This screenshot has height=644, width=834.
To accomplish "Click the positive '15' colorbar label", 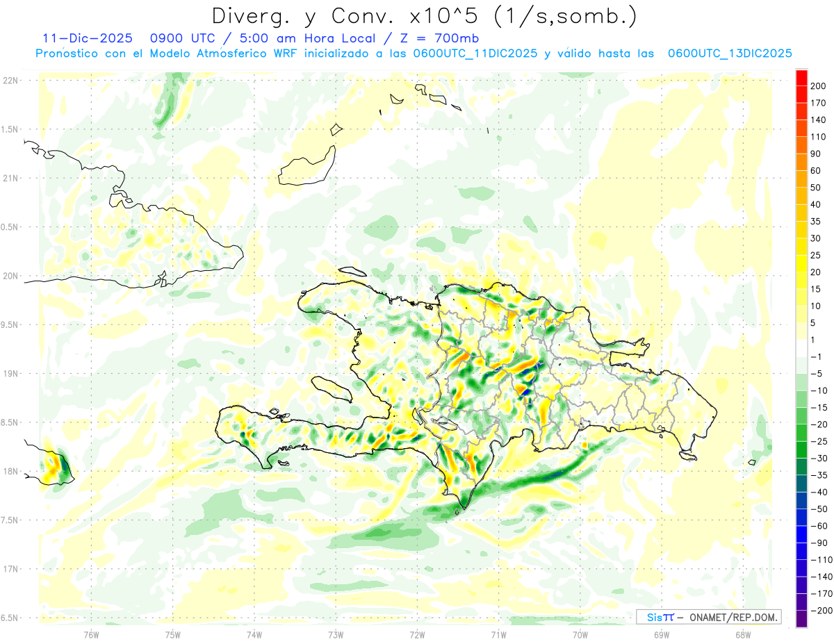I will click(x=816, y=289).
